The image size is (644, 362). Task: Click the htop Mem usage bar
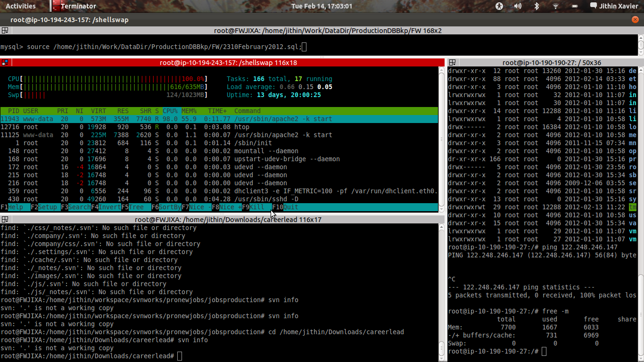[x=107, y=87]
